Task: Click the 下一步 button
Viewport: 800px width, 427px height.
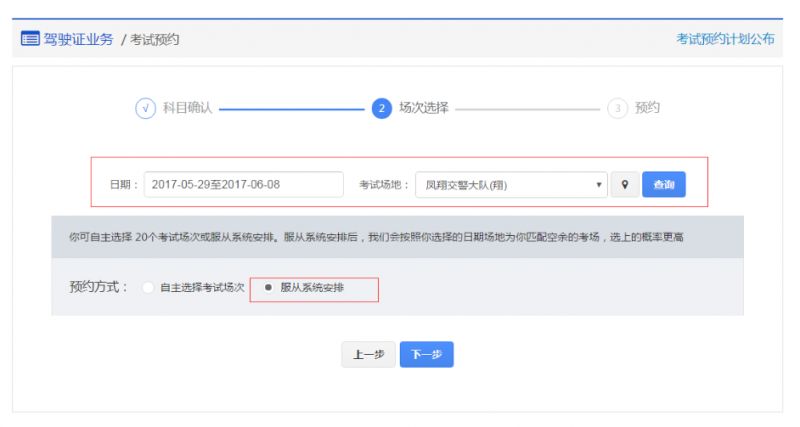Action: 427,355
